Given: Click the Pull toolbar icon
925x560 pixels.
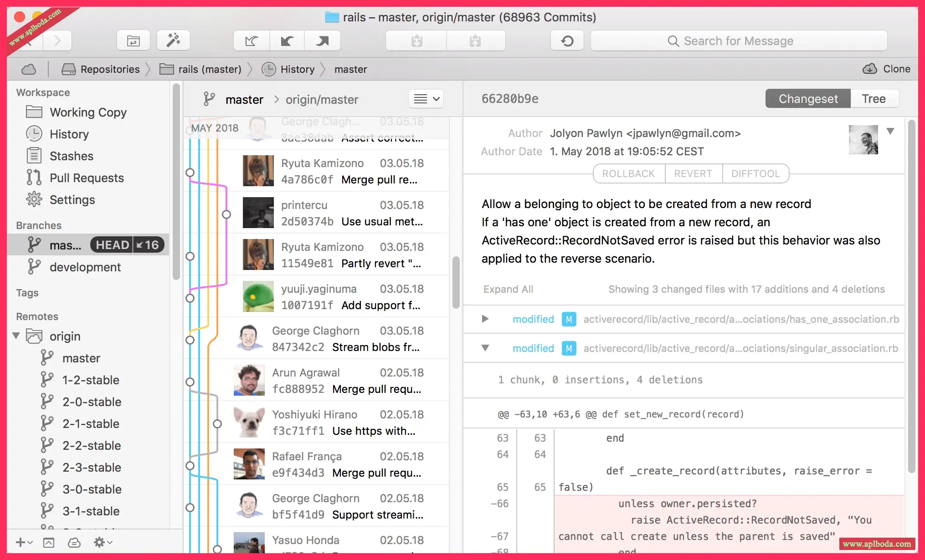Looking at the screenshot, I should [x=287, y=41].
